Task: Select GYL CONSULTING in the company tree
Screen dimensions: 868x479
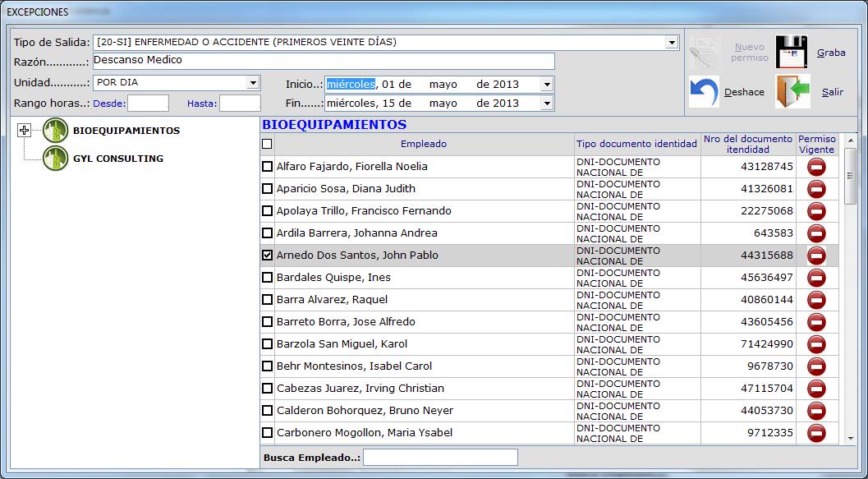Action: click(118, 159)
